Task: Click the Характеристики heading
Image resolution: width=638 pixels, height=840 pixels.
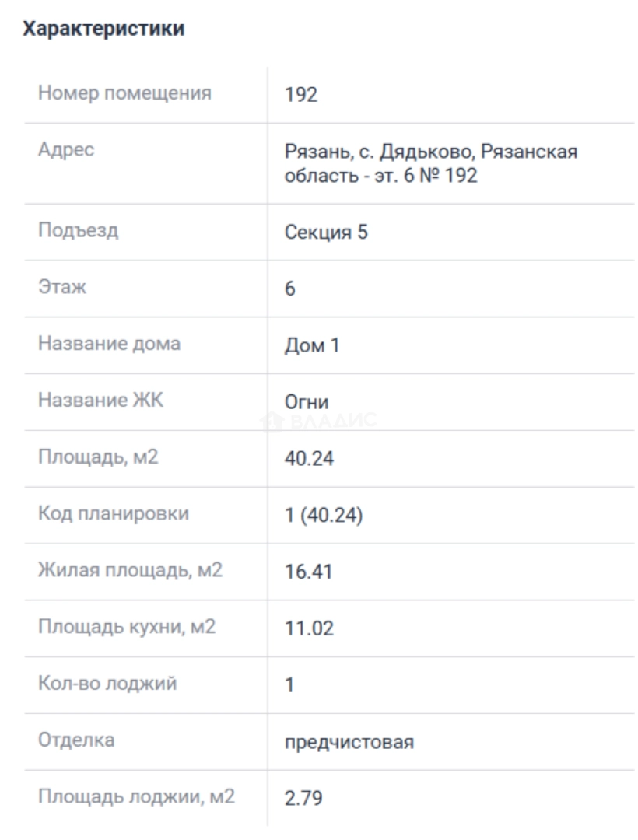Action: [103, 29]
